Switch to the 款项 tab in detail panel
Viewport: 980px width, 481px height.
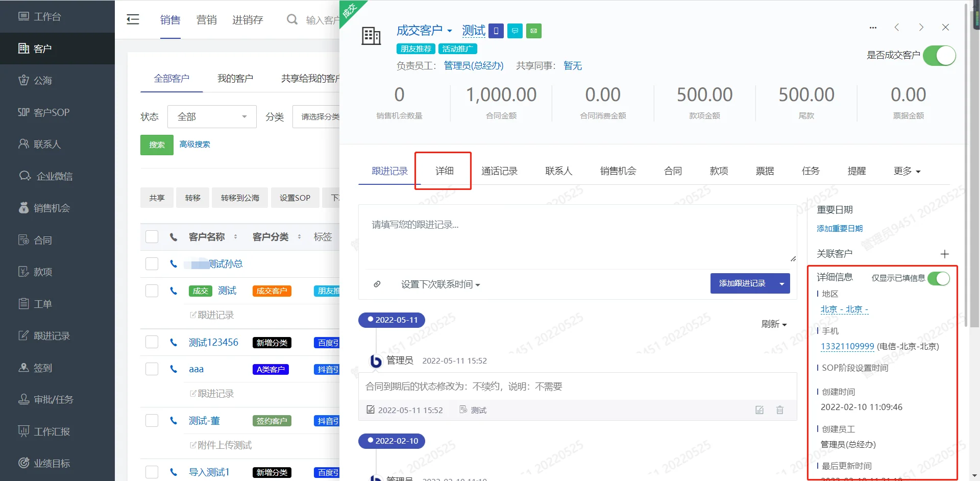[719, 171]
